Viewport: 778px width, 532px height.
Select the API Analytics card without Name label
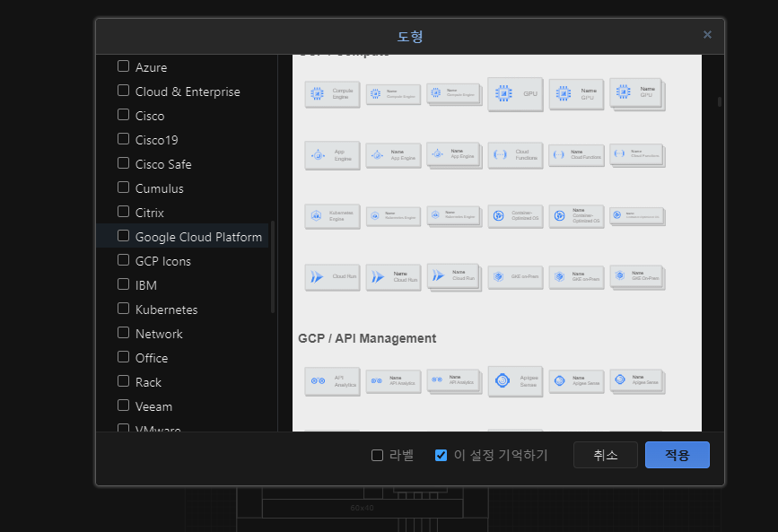[332, 381]
